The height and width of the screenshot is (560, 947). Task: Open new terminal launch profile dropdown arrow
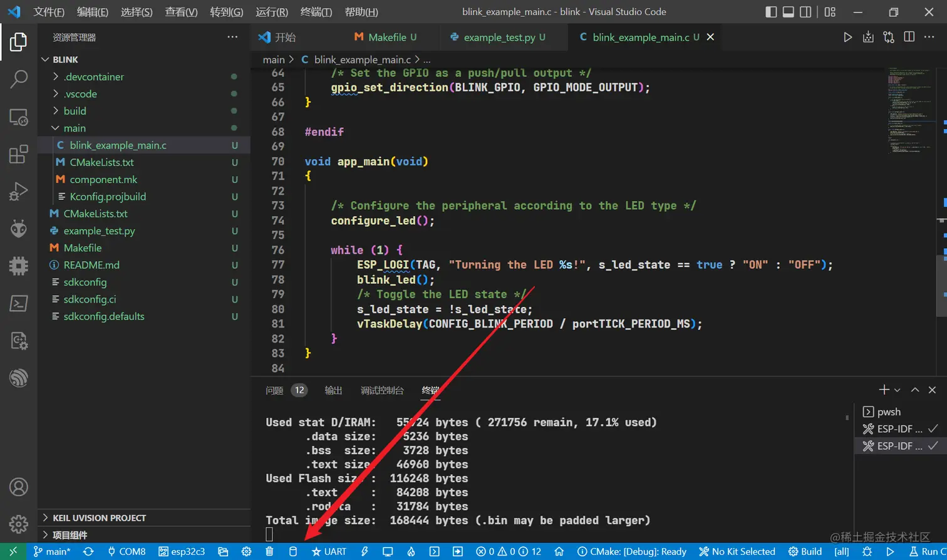(x=897, y=390)
